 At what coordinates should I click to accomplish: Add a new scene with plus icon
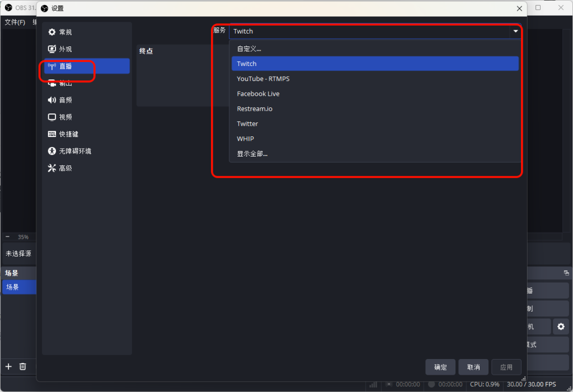pos(8,366)
